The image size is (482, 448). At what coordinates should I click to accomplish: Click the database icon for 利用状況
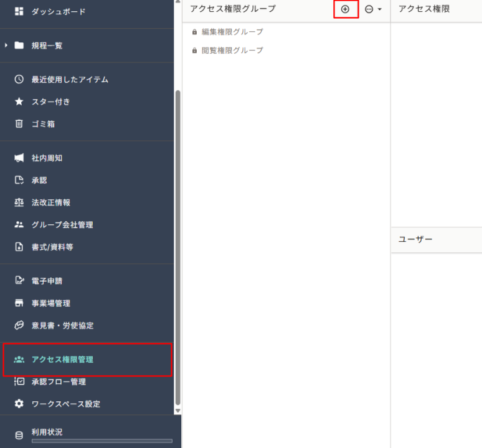point(19,435)
